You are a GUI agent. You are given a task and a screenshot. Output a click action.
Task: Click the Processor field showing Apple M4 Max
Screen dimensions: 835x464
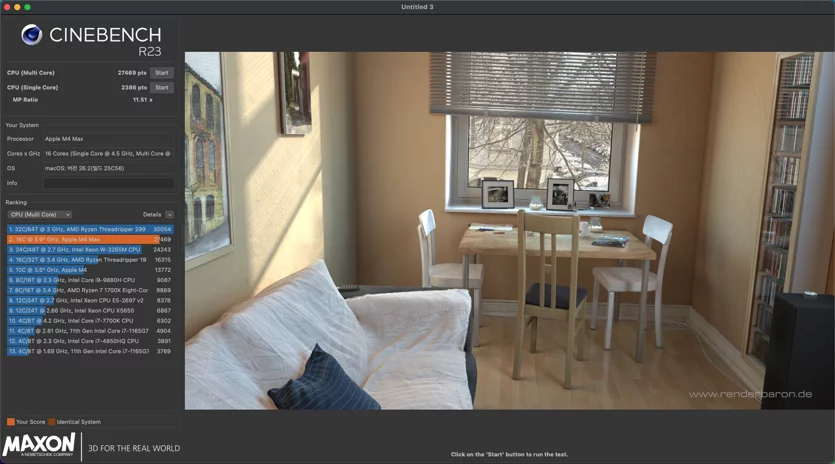pos(109,139)
